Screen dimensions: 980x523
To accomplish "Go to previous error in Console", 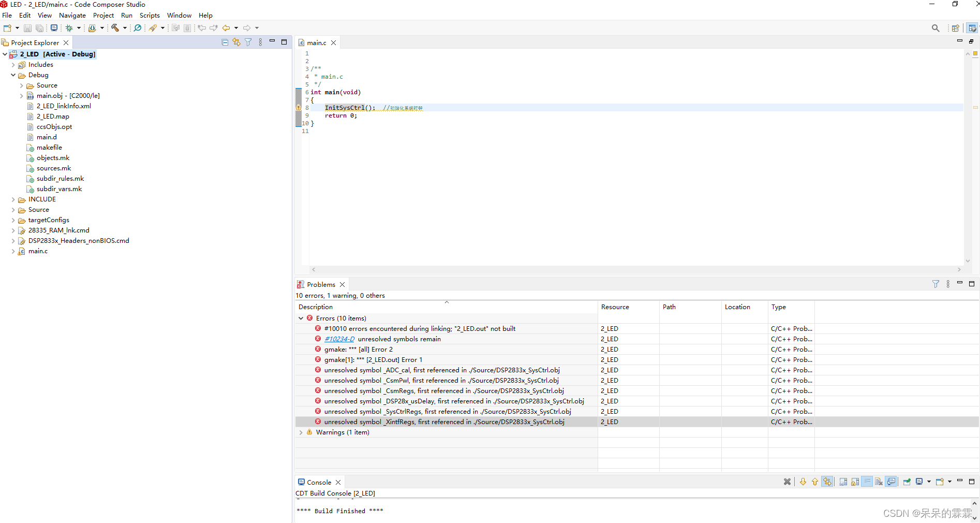I will point(815,482).
